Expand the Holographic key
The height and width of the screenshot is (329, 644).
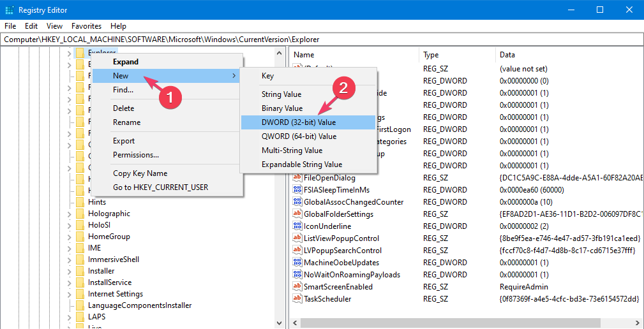click(x=69, y=214)
